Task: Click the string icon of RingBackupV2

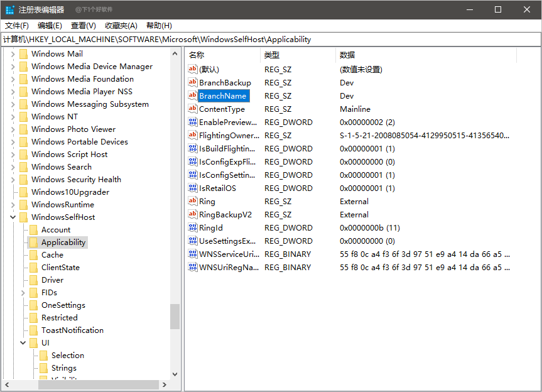Action: 193,214
